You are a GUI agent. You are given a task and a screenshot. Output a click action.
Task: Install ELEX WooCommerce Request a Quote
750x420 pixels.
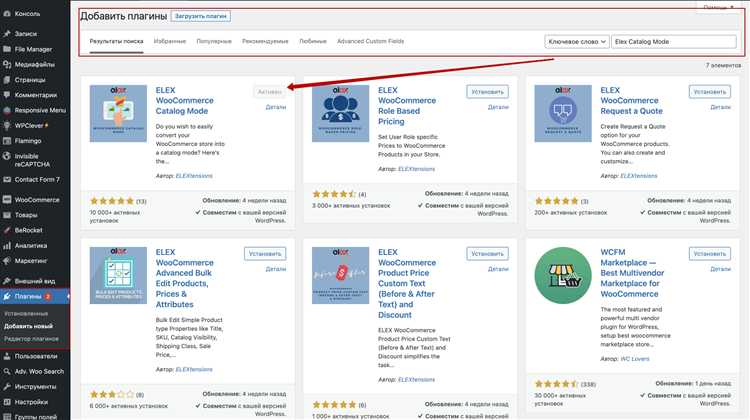coord(710,92)
